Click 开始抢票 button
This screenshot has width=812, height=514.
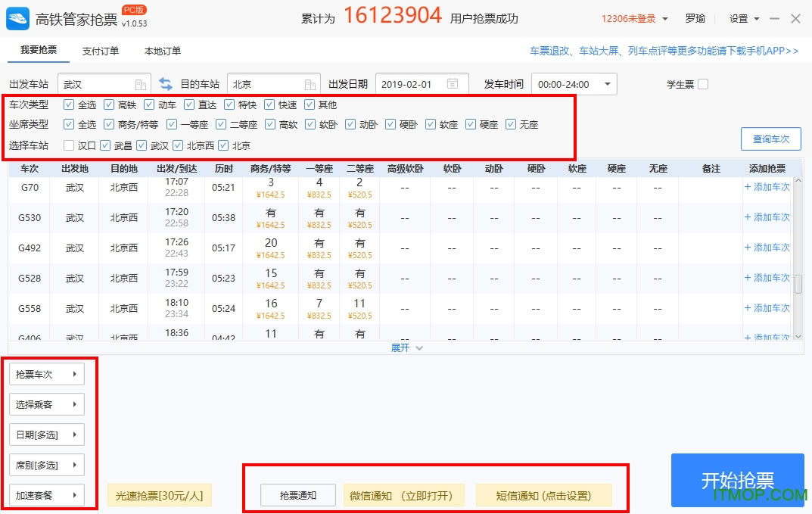point(737,481)
